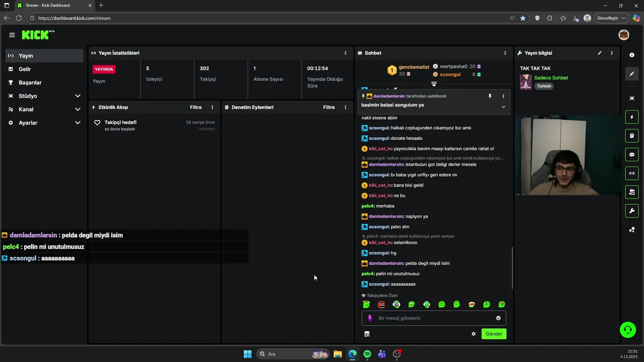Toggle the camera preview panel button
The image size is (644, 362).
pyautogui.click(x=632, y=192)
